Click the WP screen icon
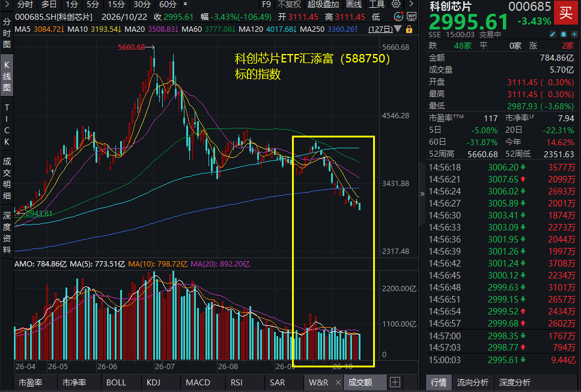 [412, 16]
